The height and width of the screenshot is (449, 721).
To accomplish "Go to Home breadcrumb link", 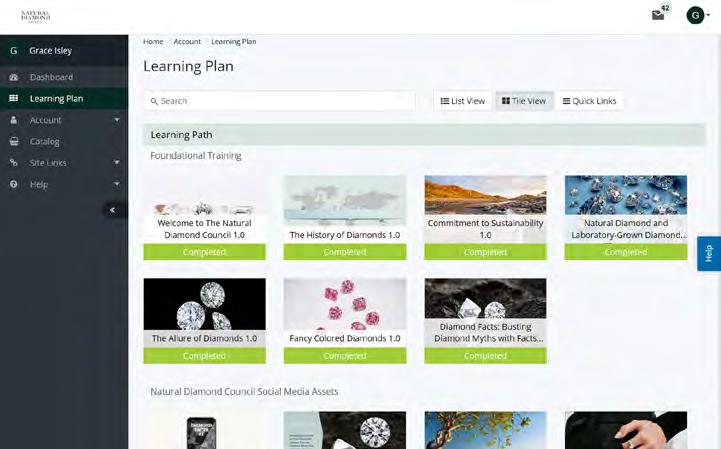I will [153, 41].
